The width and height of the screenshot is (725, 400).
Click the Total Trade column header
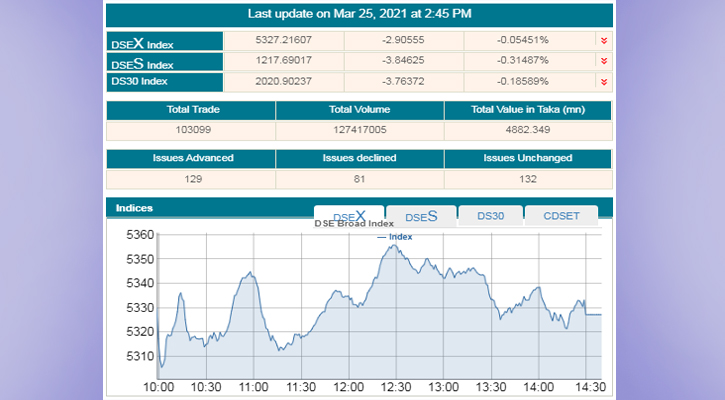[191, 110]
